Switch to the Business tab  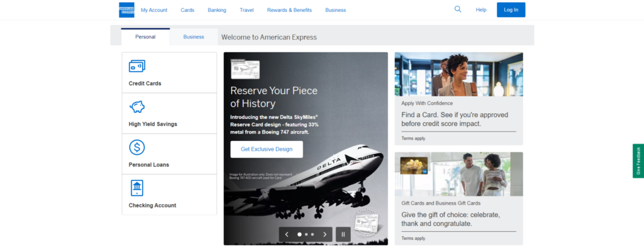194,37
